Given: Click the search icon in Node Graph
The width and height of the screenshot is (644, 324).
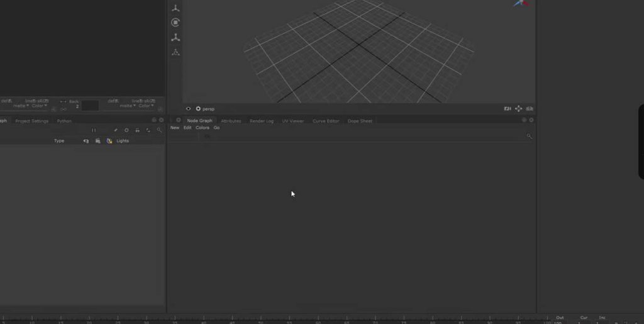Looking at the screenshot, I should point(529,136).
